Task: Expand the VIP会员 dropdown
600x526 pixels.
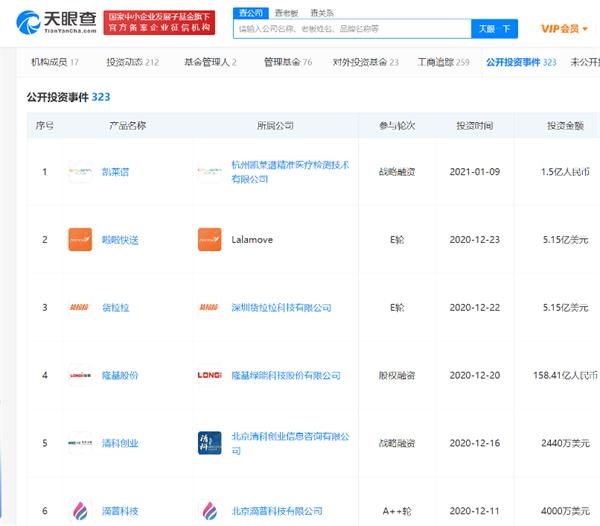Action: pos(564,29)
